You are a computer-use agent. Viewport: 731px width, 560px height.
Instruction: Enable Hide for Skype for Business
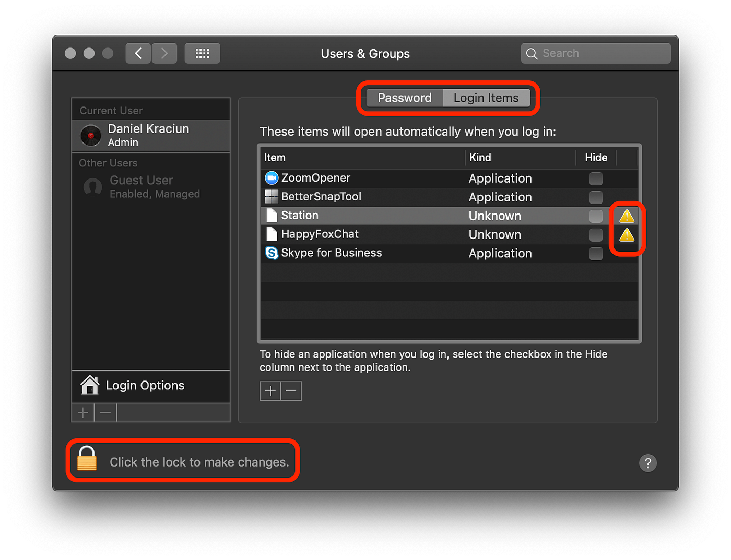[x=596, y=254]
